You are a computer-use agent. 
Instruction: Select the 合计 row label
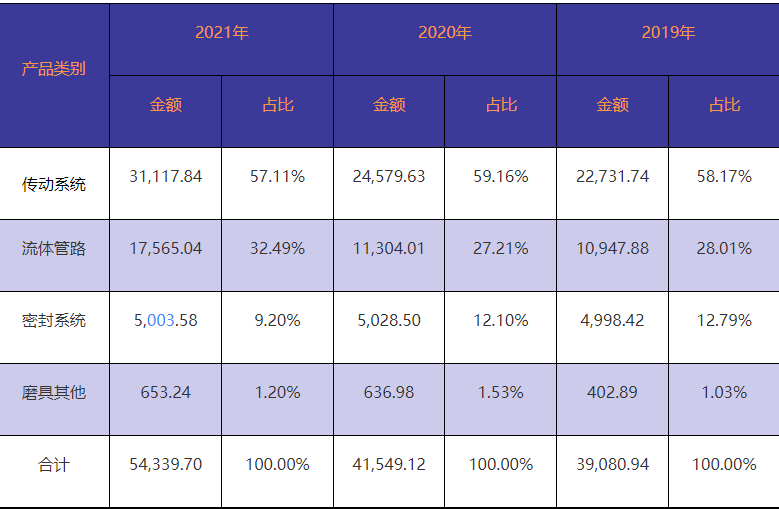coord(54,465)
